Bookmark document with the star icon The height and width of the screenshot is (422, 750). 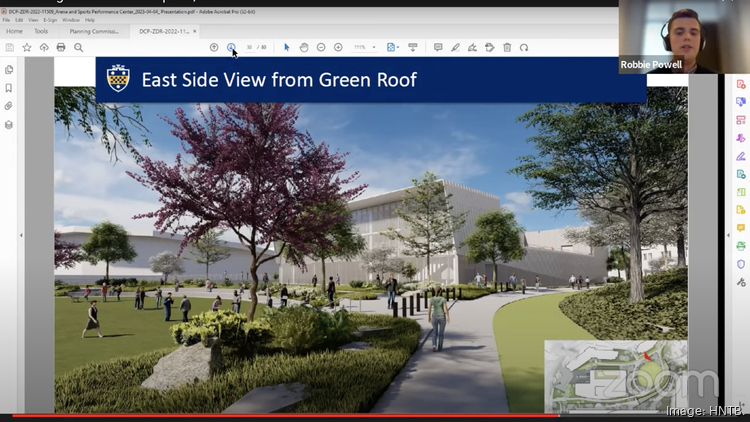(27, 47)
